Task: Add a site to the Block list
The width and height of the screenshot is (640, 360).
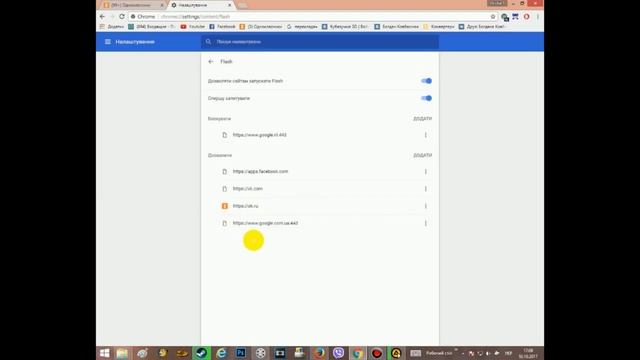Action: click(422, 119)
